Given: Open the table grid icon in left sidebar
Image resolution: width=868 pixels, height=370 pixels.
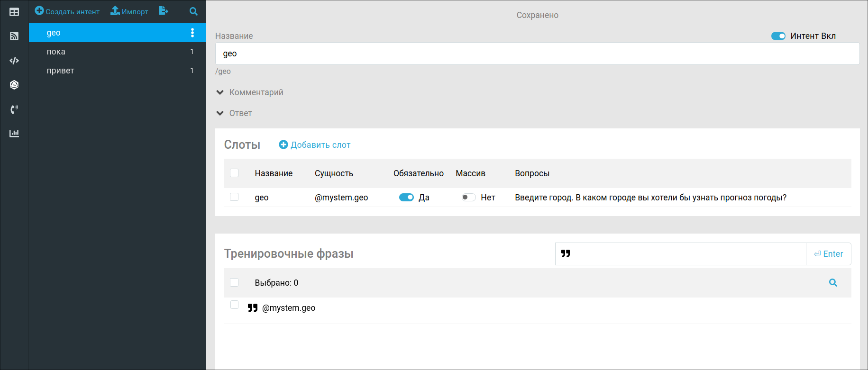Looking at the screenshot, I should pyautogui.click(x=14, y=12).
